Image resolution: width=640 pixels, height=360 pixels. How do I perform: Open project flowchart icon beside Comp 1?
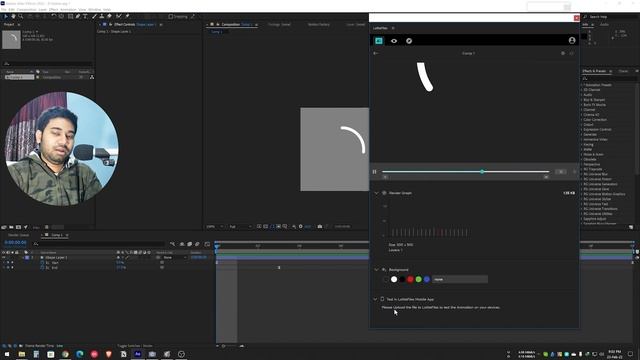(x=92, y=77)
